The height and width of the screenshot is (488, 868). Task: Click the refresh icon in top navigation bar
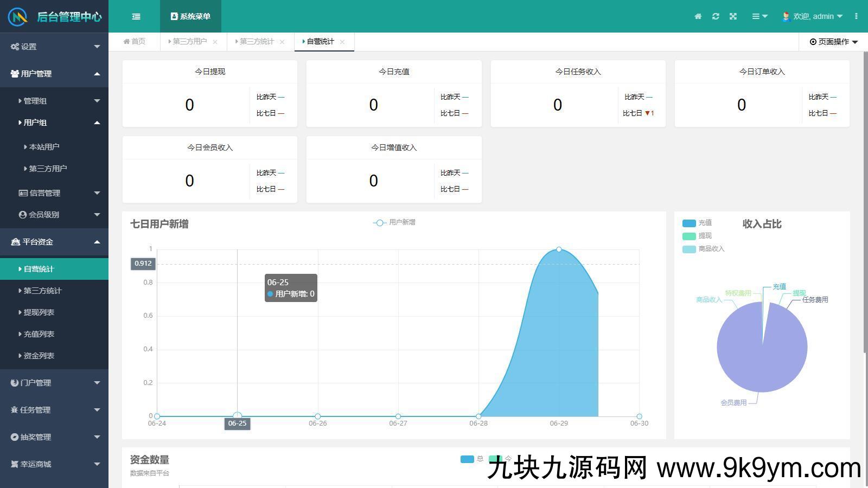pos(716,16)
